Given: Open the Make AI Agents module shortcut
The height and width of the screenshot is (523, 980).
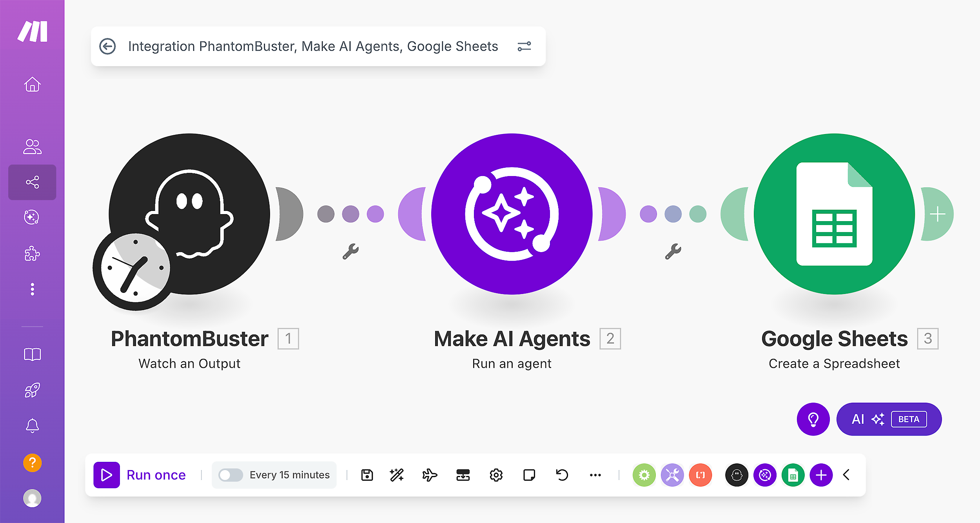Looking at the screenshot, I should (x=764, y=475).
